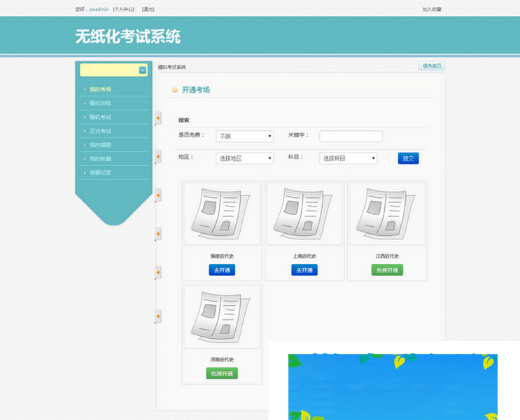
Task: Select 强化训练 in the sidebar menu
Action: [x=100, y=103]
